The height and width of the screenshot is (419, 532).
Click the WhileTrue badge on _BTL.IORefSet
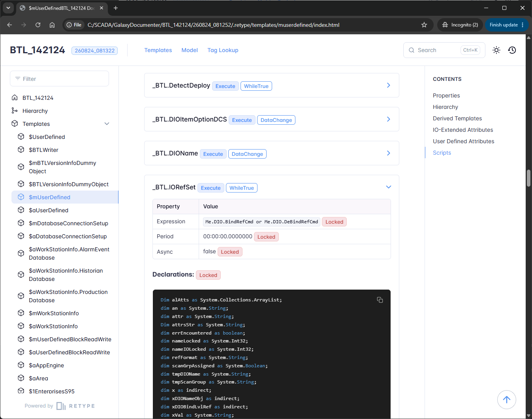(242, 188)
